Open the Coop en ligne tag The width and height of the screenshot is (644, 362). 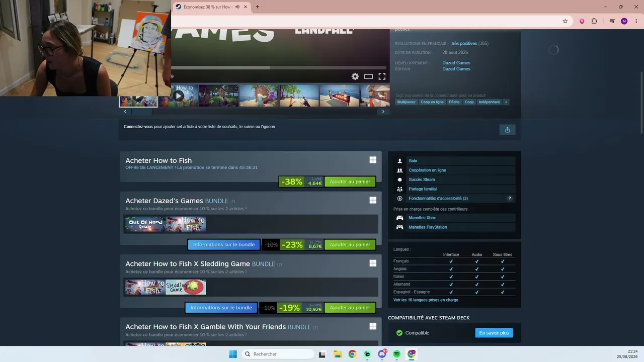432,102
